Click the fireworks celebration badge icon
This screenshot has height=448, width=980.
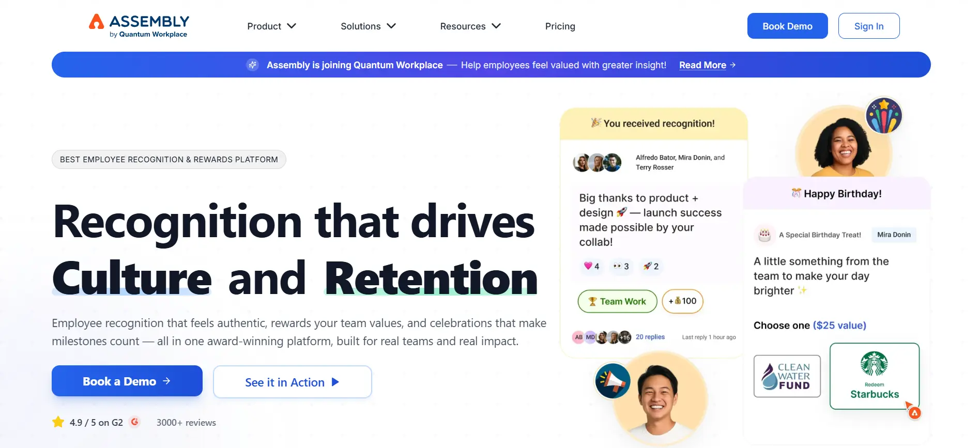pyautogui.click(x=884, y=115)
